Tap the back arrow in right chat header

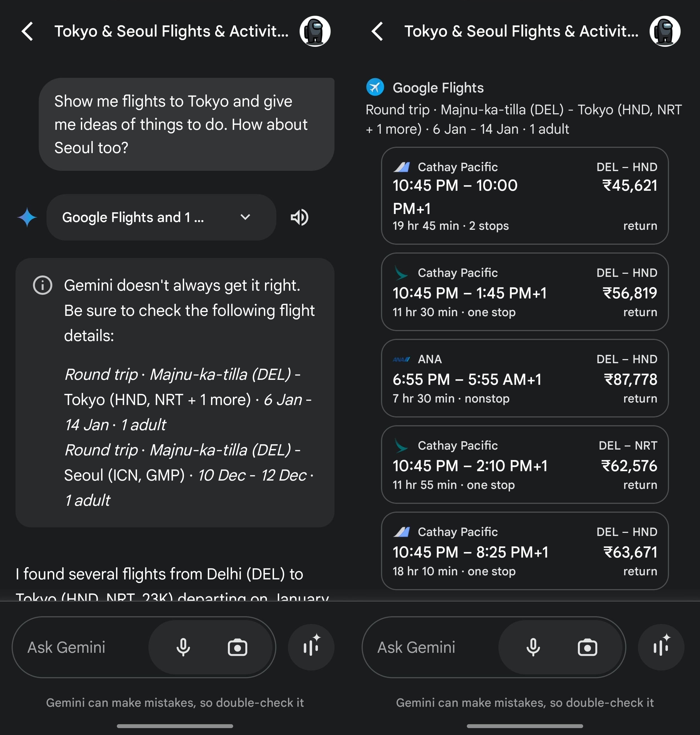(378, 31)
